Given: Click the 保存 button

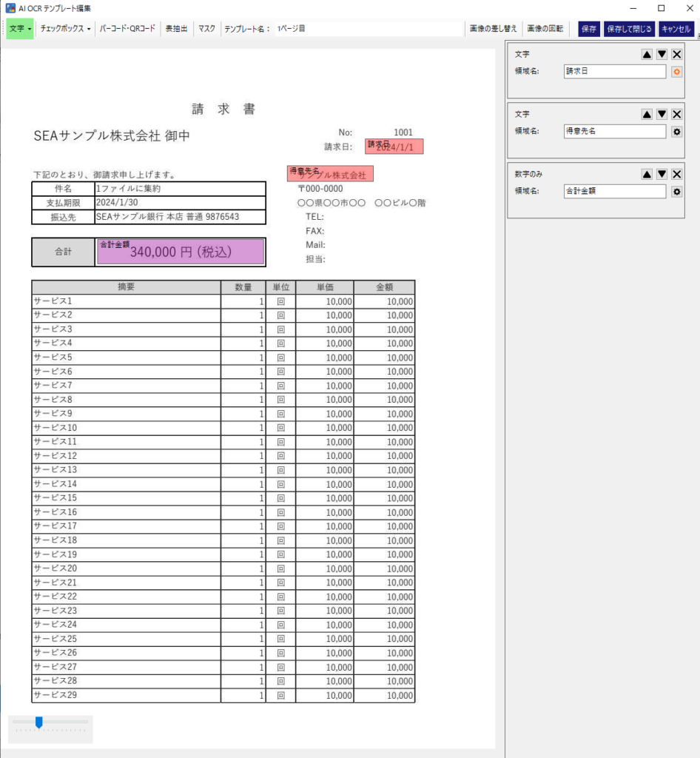Looking at the screenshot, I should 589,29.
